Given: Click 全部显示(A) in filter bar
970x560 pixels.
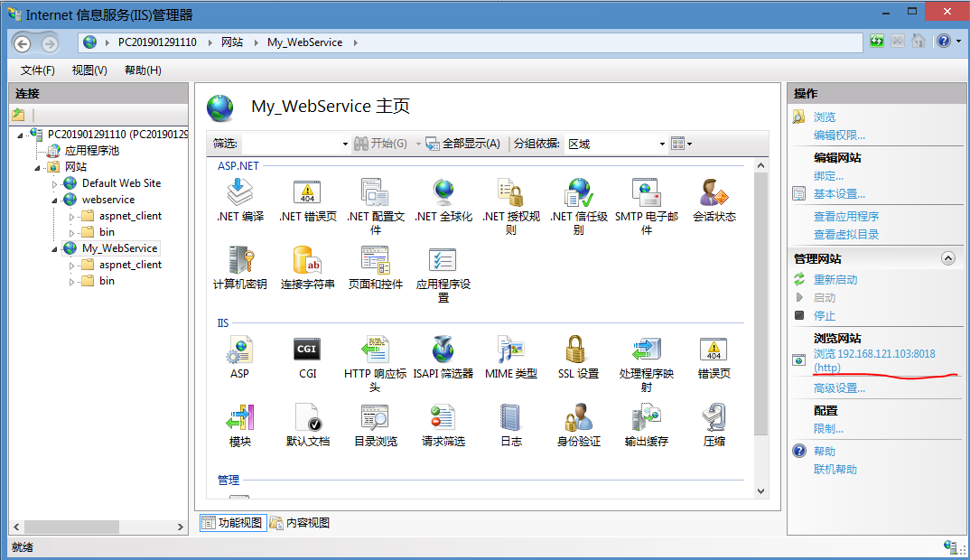Looking at the screenshot, I should click(x=463, y=144).
